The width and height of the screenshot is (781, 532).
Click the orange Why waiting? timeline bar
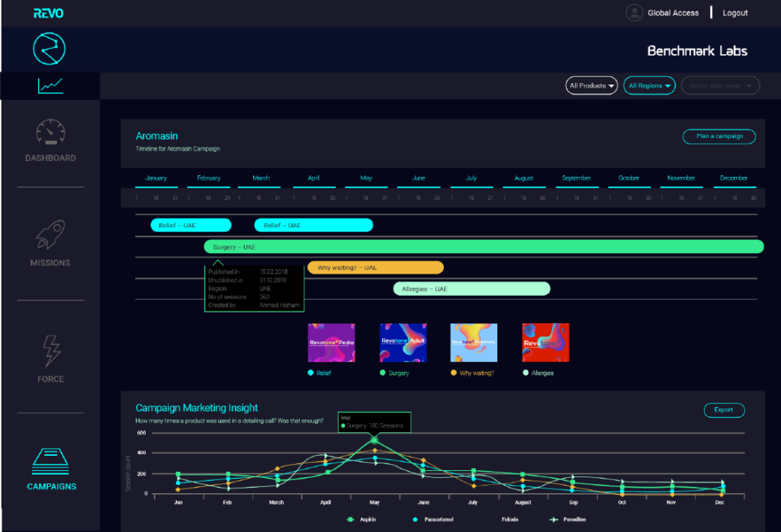374,268
